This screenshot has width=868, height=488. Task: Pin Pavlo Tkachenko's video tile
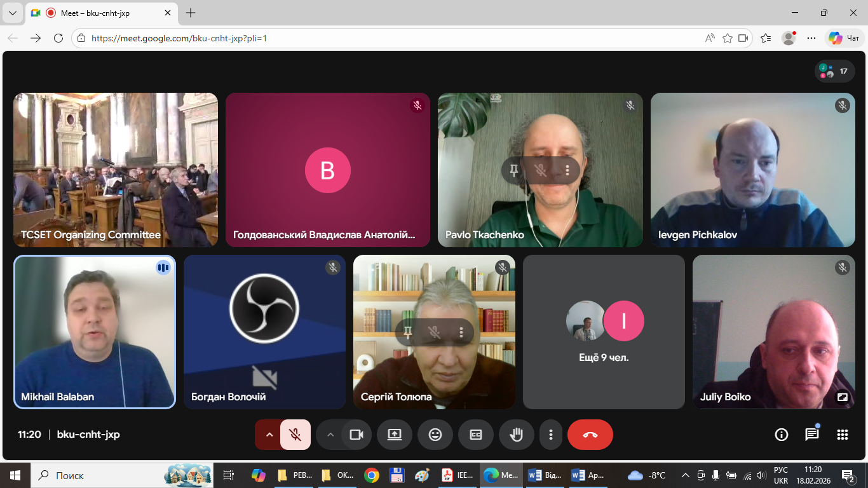(x=513, y=170)
